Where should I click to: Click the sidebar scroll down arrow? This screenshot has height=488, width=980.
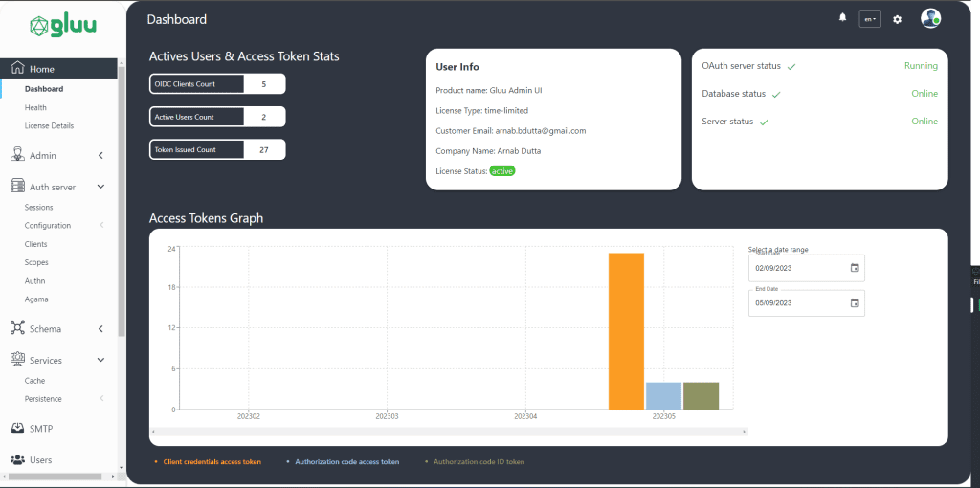click(122, 467)
